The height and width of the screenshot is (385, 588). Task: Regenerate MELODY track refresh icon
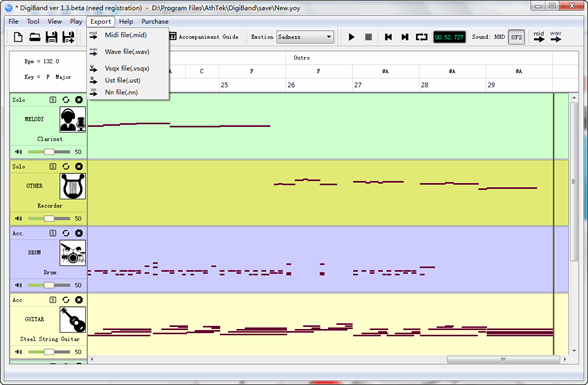pos(66,100)
